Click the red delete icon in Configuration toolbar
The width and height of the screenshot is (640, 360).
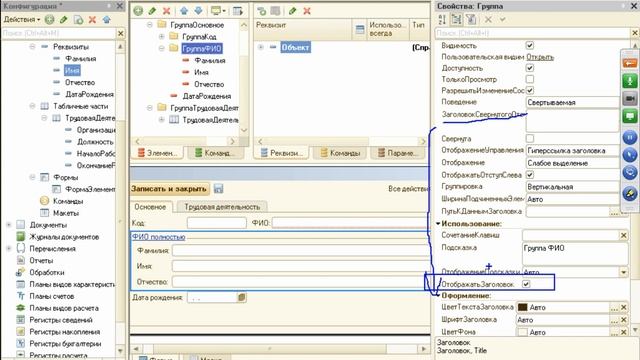(x=92, y=19)
